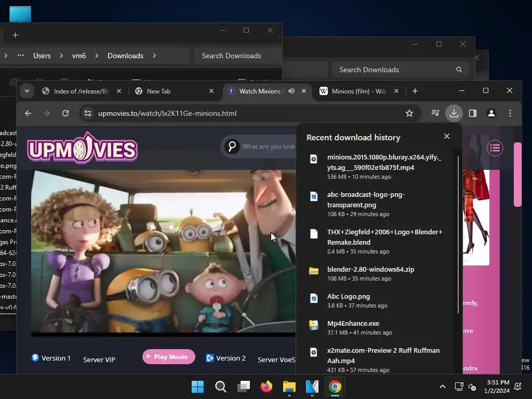Open site information icon in address bar
The image size is (532, 399).
coord(88,113)
